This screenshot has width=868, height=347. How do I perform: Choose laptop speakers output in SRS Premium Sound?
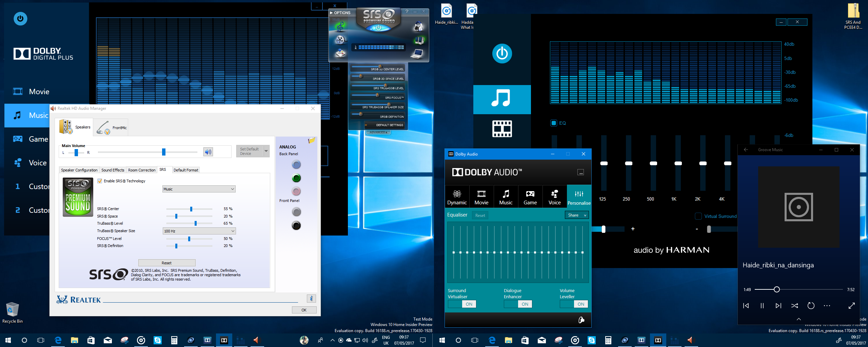point(417,54)
